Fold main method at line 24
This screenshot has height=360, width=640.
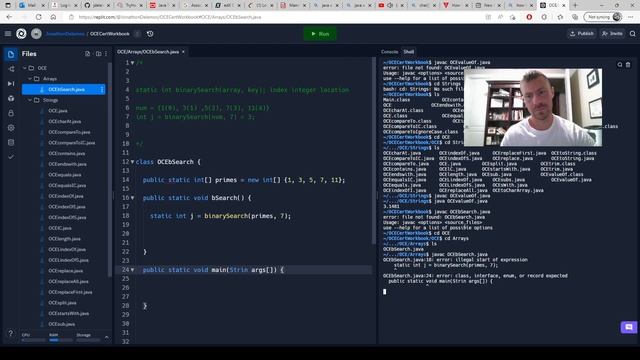click(132, 270)
